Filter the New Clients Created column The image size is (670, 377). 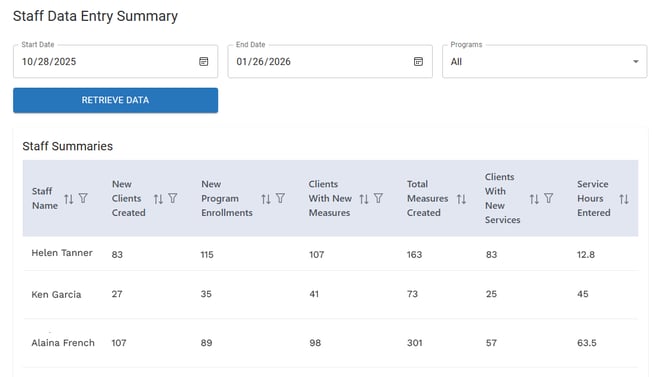(x=173, y=198)
